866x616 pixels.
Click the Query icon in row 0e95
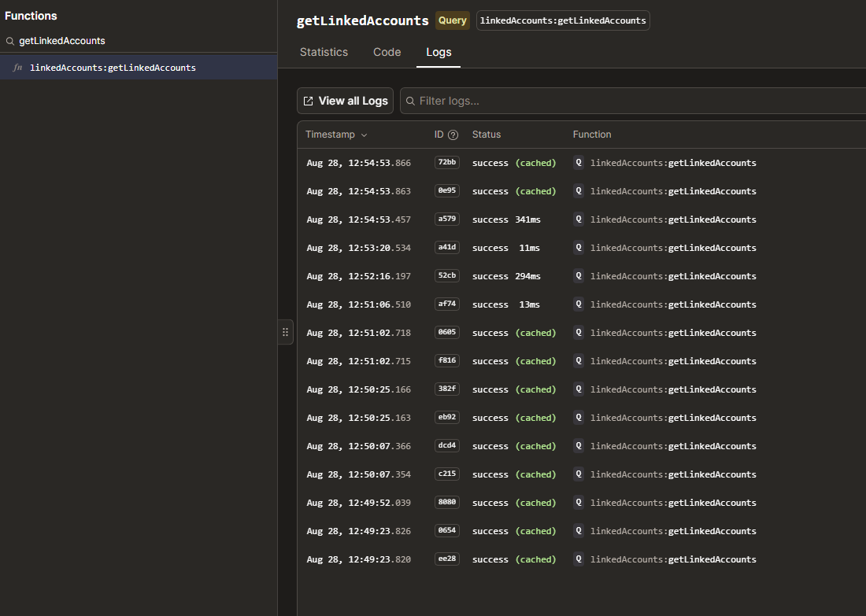tap(579, 191)
